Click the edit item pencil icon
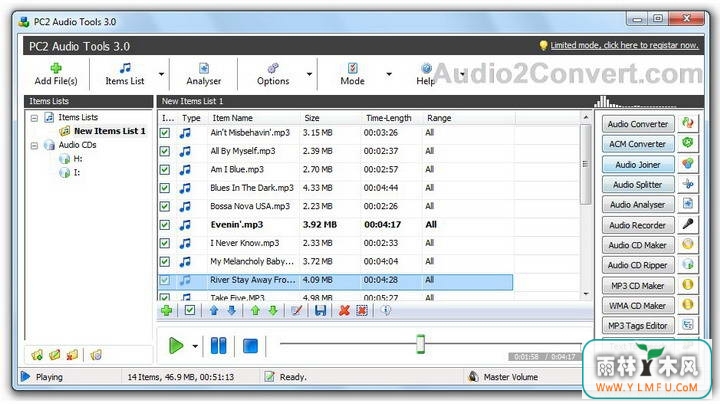The width and height of the screenshot is (720, 404). [297, 311]
